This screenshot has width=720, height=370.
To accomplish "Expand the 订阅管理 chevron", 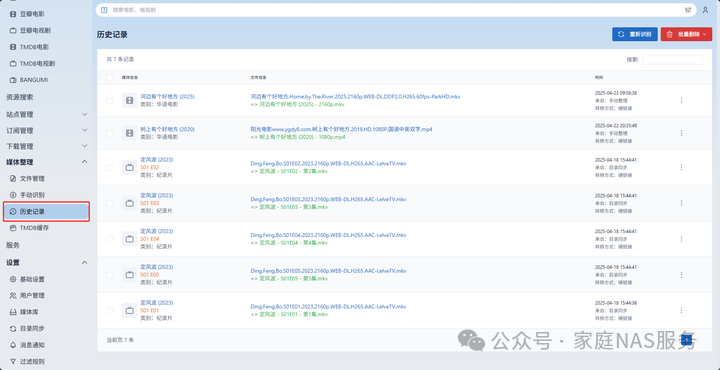I will pos(84,130).
